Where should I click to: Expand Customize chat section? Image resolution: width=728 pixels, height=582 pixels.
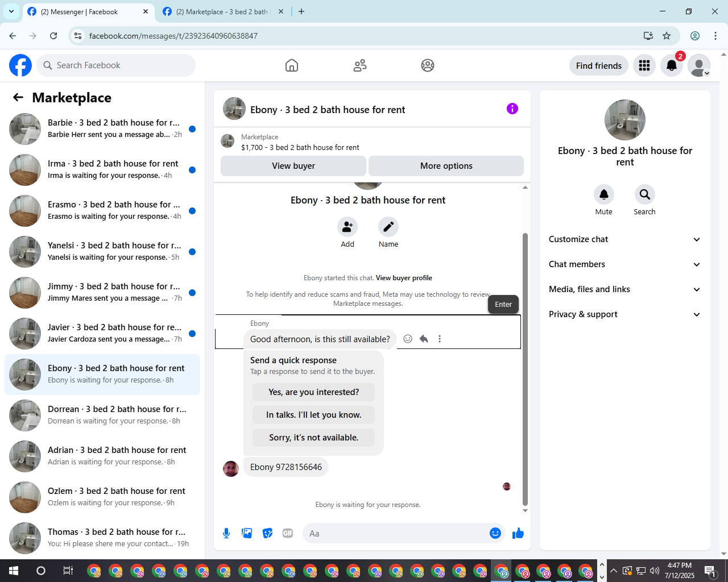pyautogui.click(x=625, y=239)
